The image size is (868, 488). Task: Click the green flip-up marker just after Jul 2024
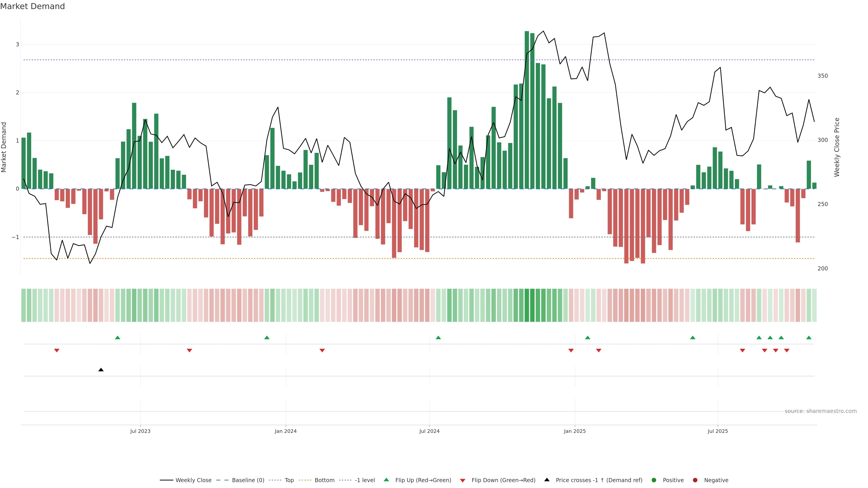pos(438,338)
